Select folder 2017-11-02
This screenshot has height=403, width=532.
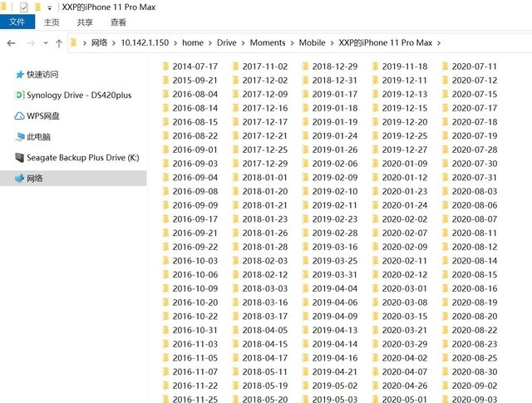tap(265, 66)
